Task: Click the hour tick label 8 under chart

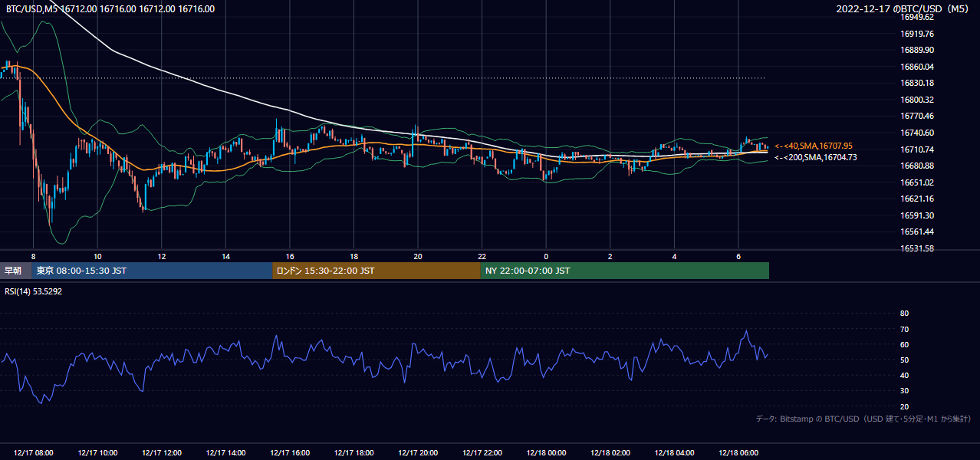Action: [33, 256]
